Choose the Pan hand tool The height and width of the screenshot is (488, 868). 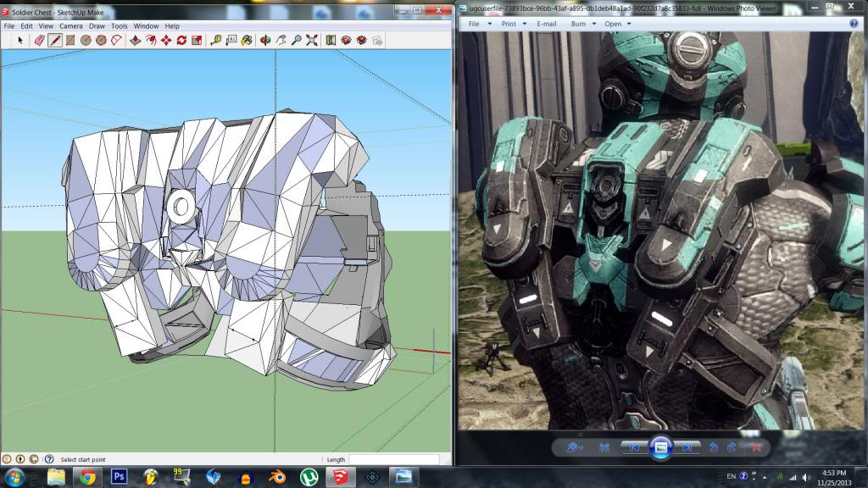pos(281,41)
